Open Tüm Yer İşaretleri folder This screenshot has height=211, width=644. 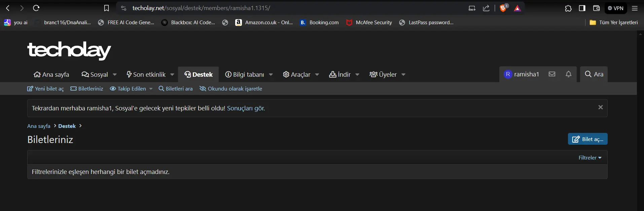tap(614, 23)
